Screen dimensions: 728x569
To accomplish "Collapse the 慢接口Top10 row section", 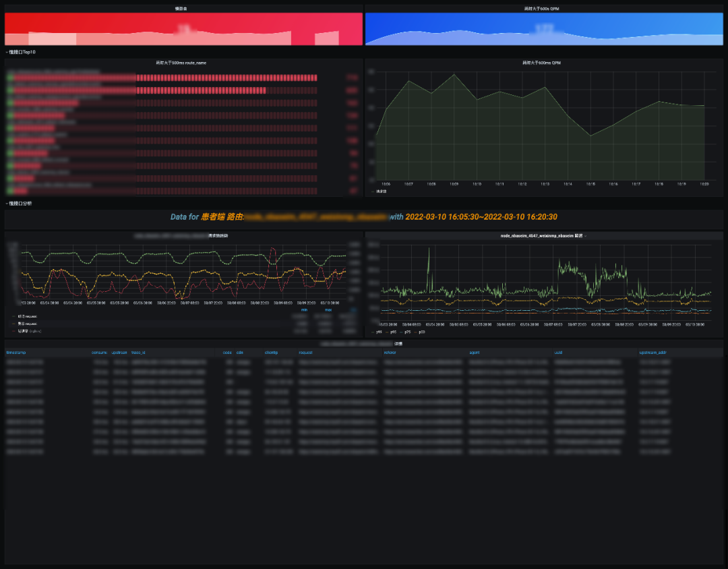I will tap(22, 52).
